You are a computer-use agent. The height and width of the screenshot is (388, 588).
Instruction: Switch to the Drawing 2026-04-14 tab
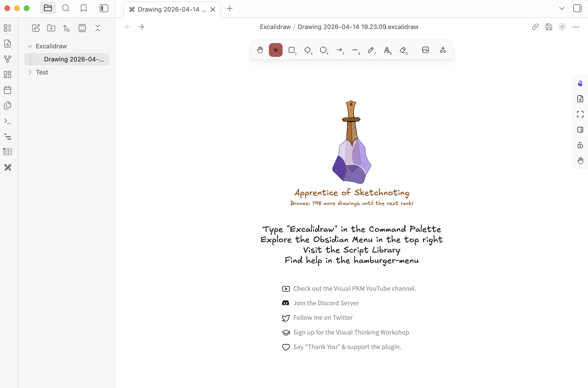click(171, 9)
